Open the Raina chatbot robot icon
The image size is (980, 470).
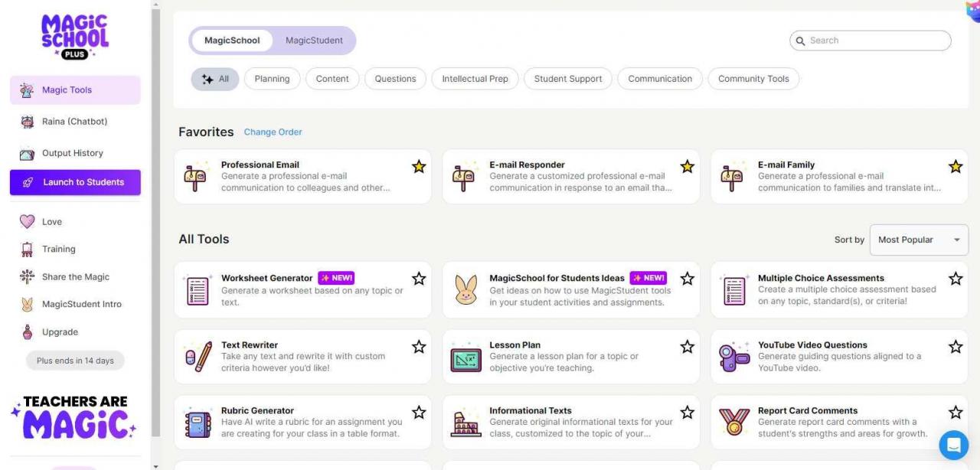pos(28,122)
